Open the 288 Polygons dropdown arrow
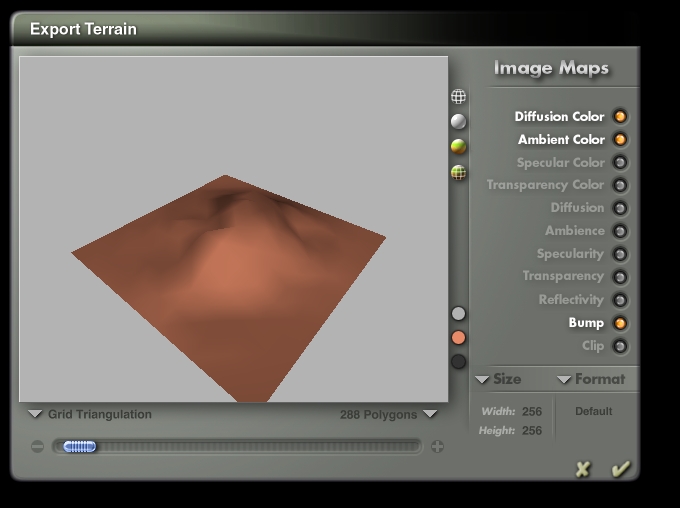Screen dimensions: 680x508 pyautogui.click(x=430, y=414)
